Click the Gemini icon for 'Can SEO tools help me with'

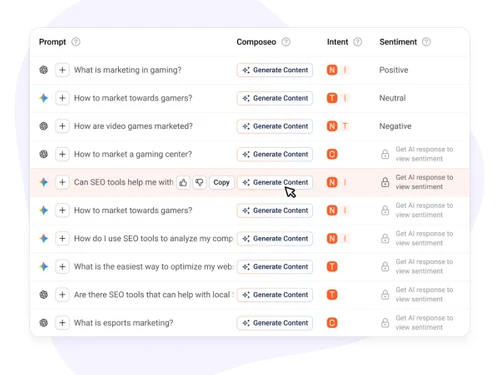click(44, 182)
